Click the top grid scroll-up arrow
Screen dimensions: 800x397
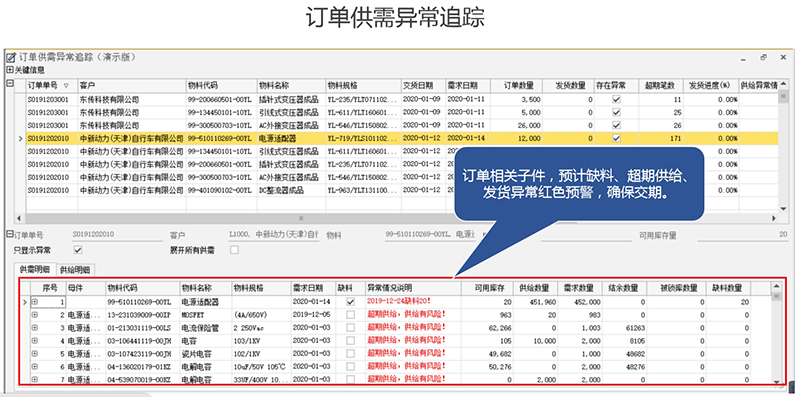pyautogui.click(x=783, y=84)
